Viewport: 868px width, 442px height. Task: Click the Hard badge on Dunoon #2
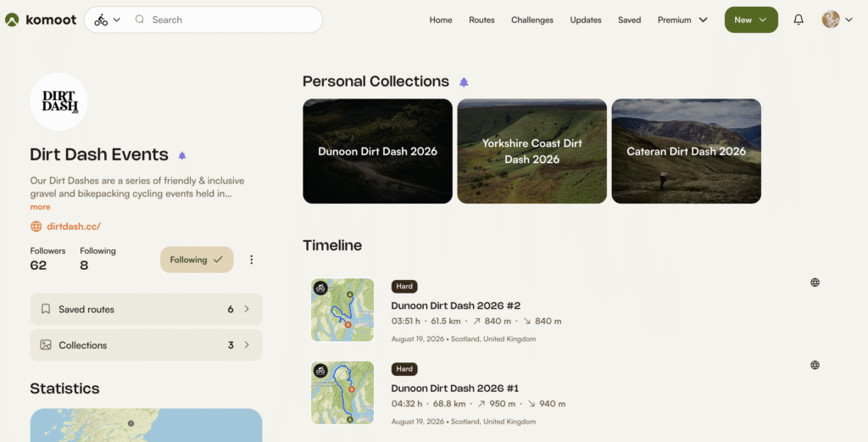404,287
